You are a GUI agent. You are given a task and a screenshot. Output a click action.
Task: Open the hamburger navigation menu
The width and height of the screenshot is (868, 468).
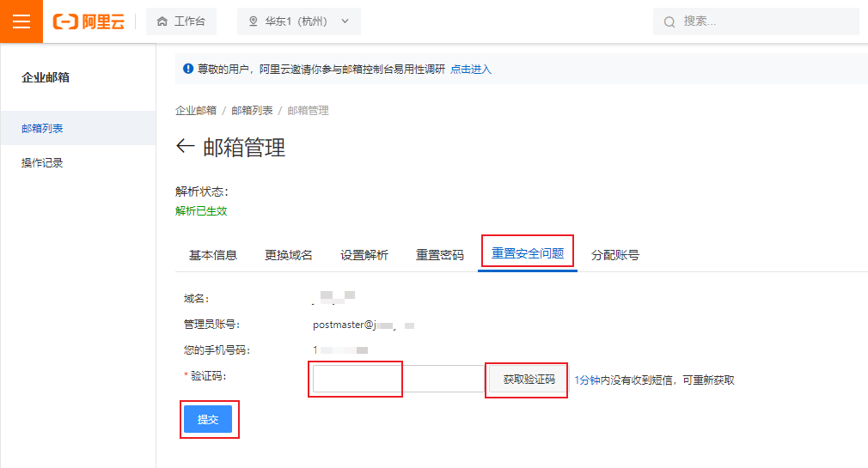(21, 21)
